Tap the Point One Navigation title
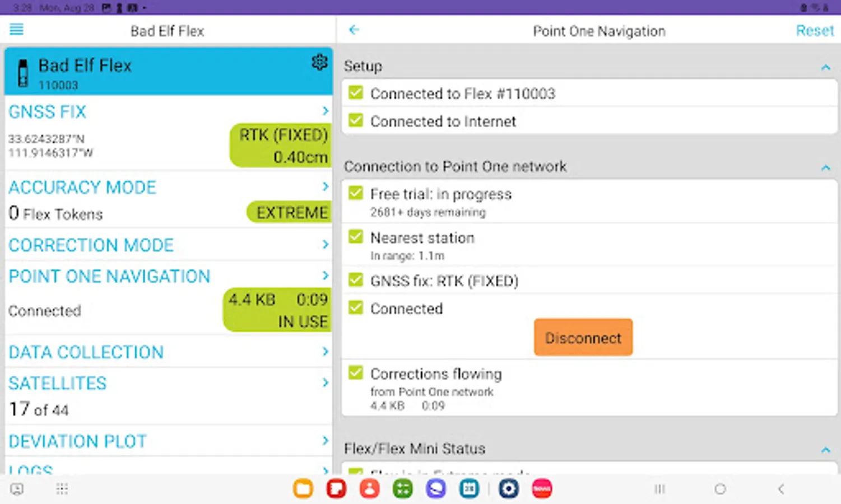Screen dimensions: 841x504 pos(599,31)
